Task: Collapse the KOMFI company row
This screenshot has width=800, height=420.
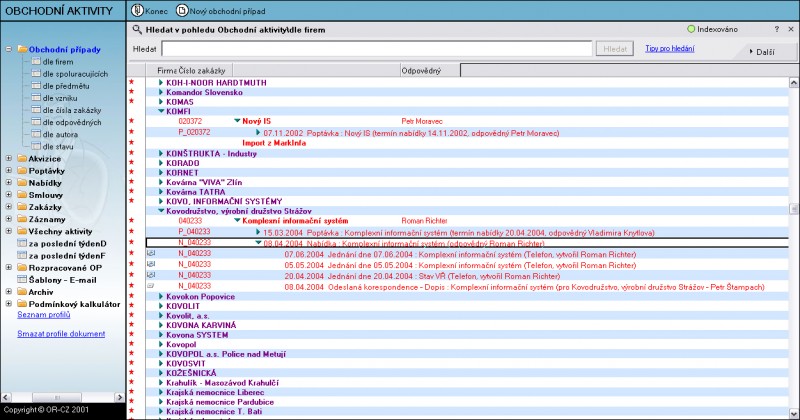Action: point(162,112)
